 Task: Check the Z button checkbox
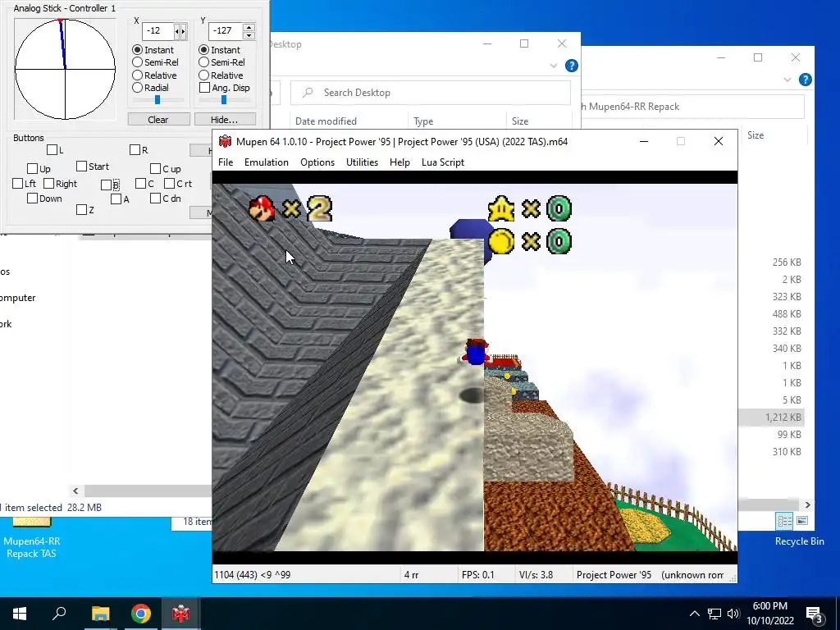[81, 210]
